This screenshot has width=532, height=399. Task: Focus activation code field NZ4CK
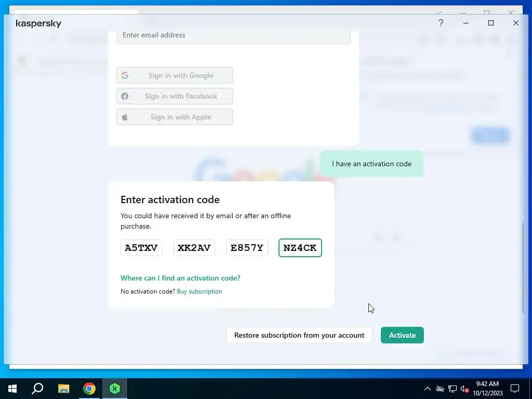click(300, 248)
